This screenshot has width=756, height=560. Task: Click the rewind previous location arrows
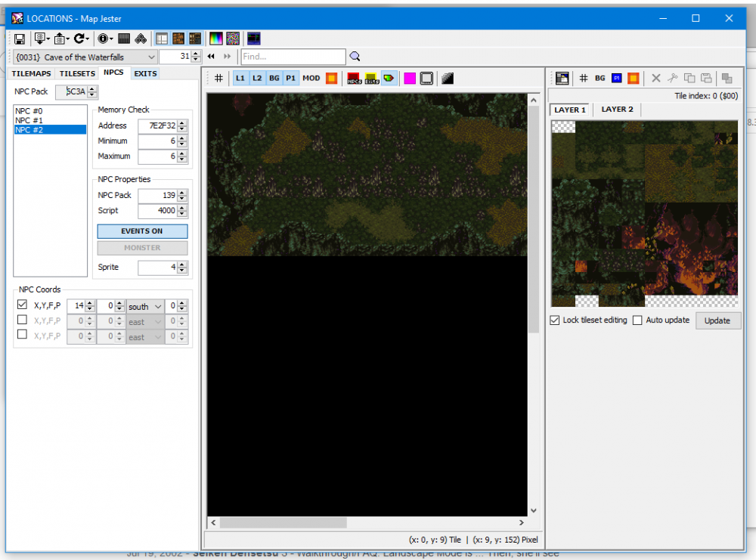pos(211,57)
